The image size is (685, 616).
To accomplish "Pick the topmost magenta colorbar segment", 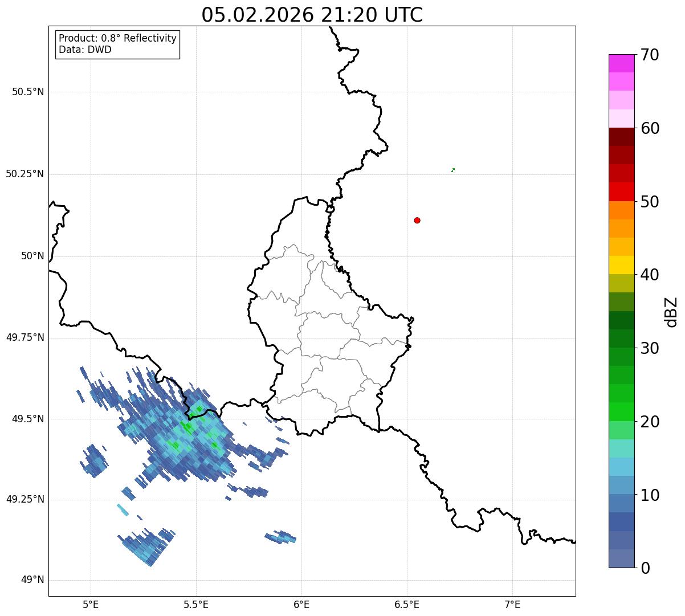I will coord(622,63).
